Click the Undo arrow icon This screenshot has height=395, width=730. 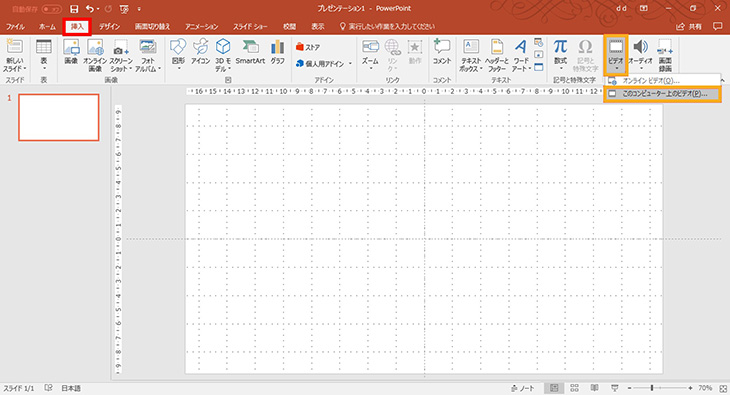click(x=90, y=9)
